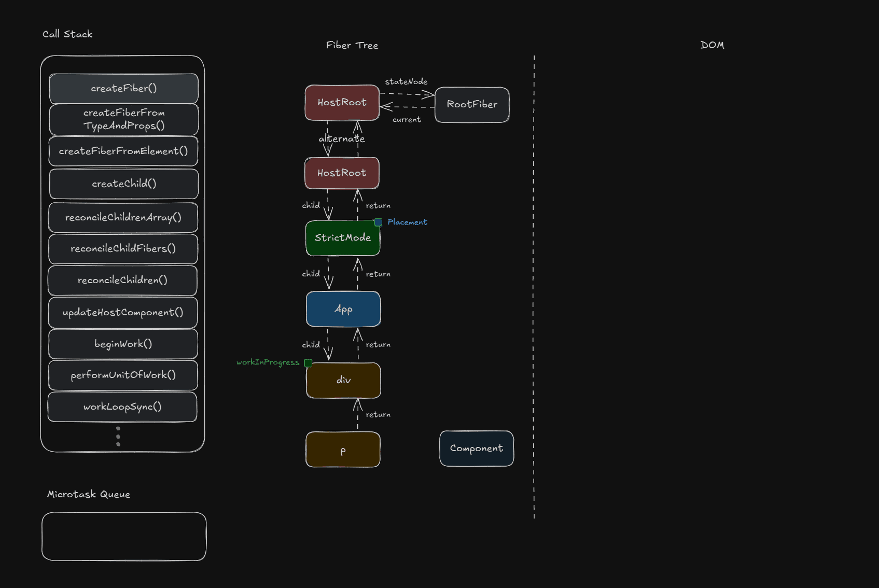Click the createFiberFromElement() stack entry
The image size is (879, 588).
coord(123,151)
